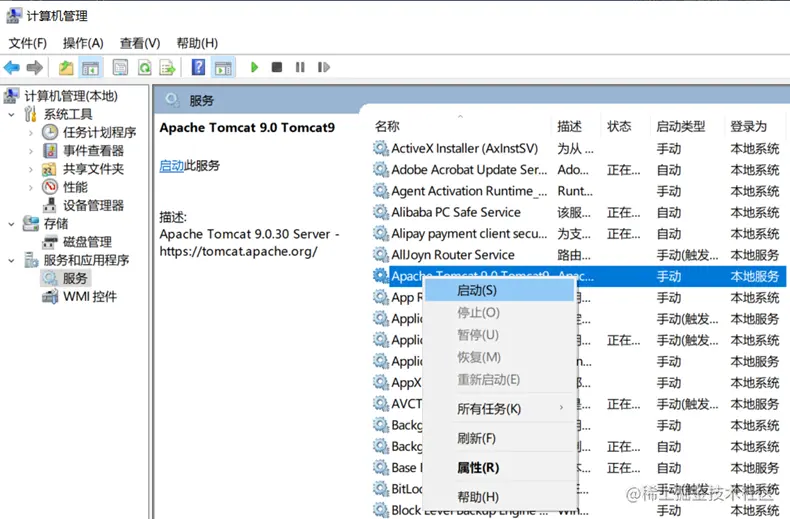Click the 事件查看器 icon in tree
The image size is (790, 519).
(x=50, y=151)
